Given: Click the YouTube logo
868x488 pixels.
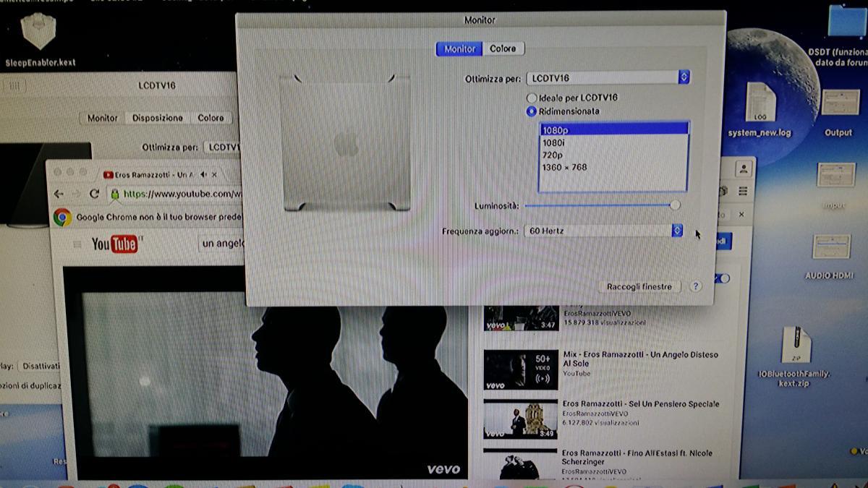Looking at the screenshot, I should pos(114,244).
